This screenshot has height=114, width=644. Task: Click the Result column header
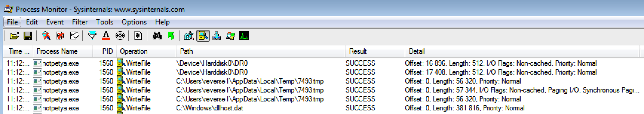pyautogui.click(x=375, y=51)
